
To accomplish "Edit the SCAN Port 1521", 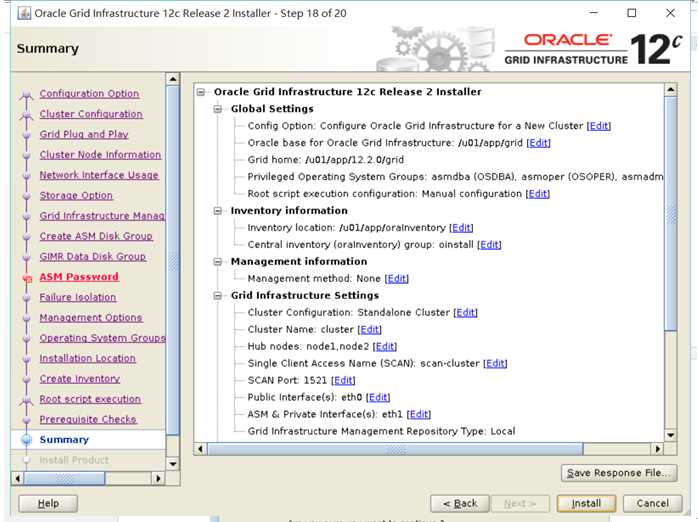I will (343, 380).
